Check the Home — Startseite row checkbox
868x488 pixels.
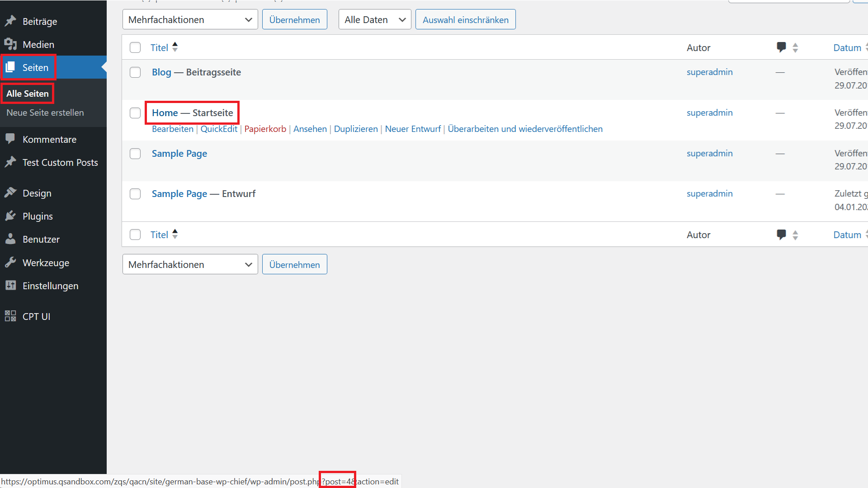pos(135,113)
